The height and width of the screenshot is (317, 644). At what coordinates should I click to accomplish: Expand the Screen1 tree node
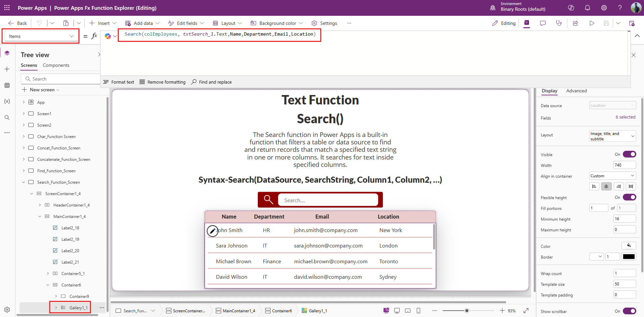pos(24,114)
